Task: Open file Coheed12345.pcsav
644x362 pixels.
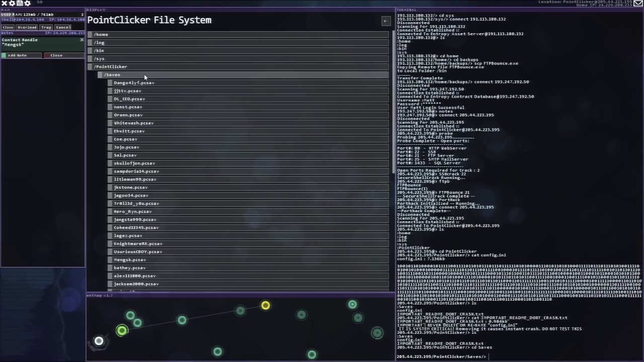Action: [248, 228]
